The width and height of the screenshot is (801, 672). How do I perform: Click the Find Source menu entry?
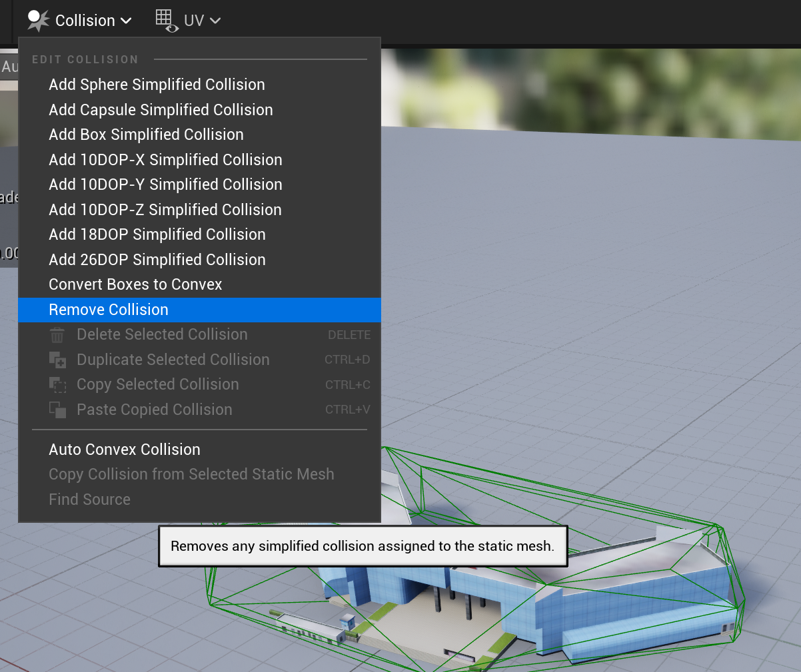pyautogui.click(x=90, y=499)
